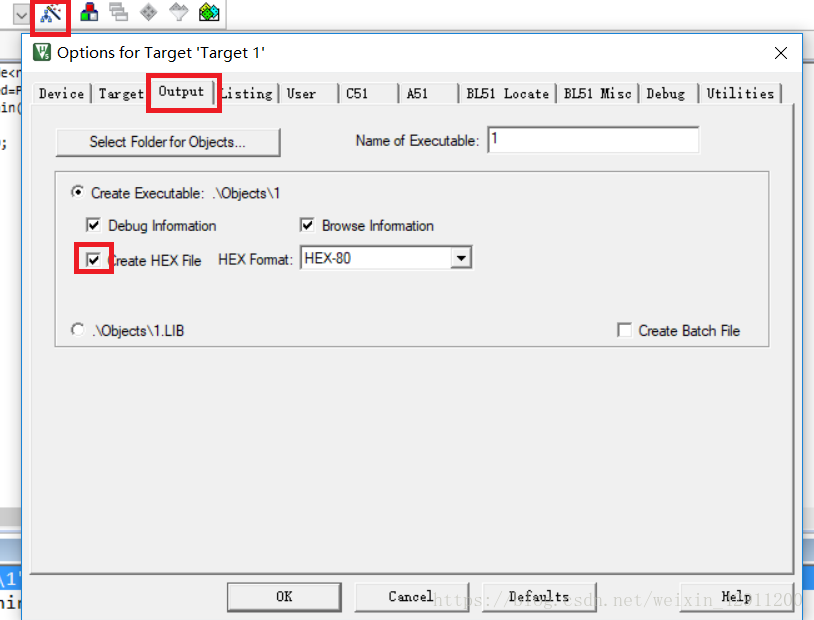The width and height of the screenshot is (814, 620).
Task: Click Select Folder for Objects button
Action: tap(168, 142)
